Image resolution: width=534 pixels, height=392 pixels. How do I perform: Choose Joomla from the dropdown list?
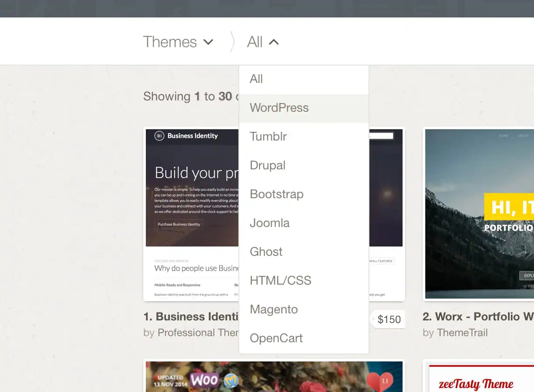click(x=304, y=223)
